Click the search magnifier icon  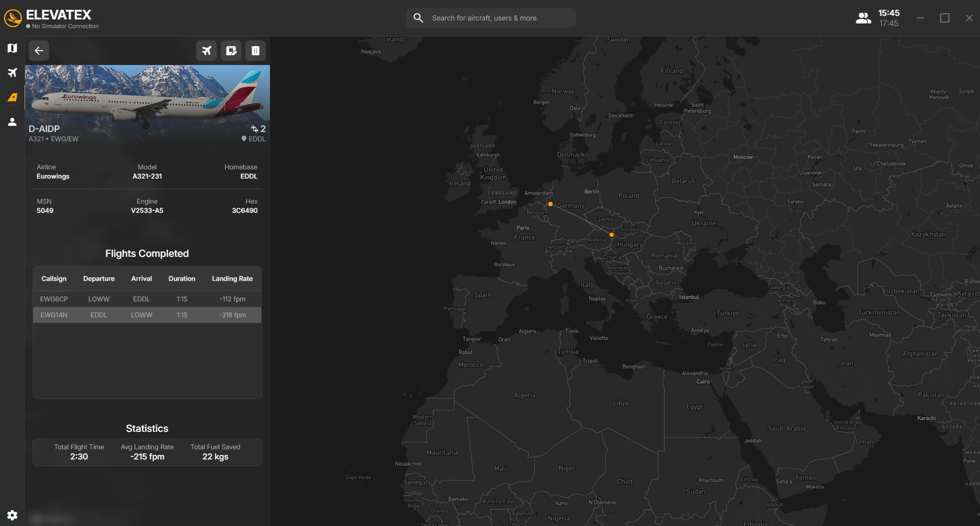point(418,18)
